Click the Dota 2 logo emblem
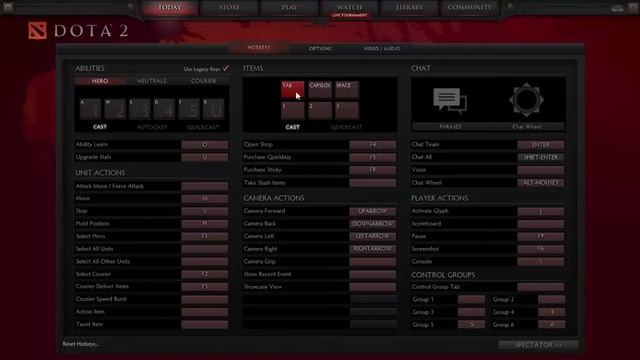640x360 pixels. coord(37,31)
